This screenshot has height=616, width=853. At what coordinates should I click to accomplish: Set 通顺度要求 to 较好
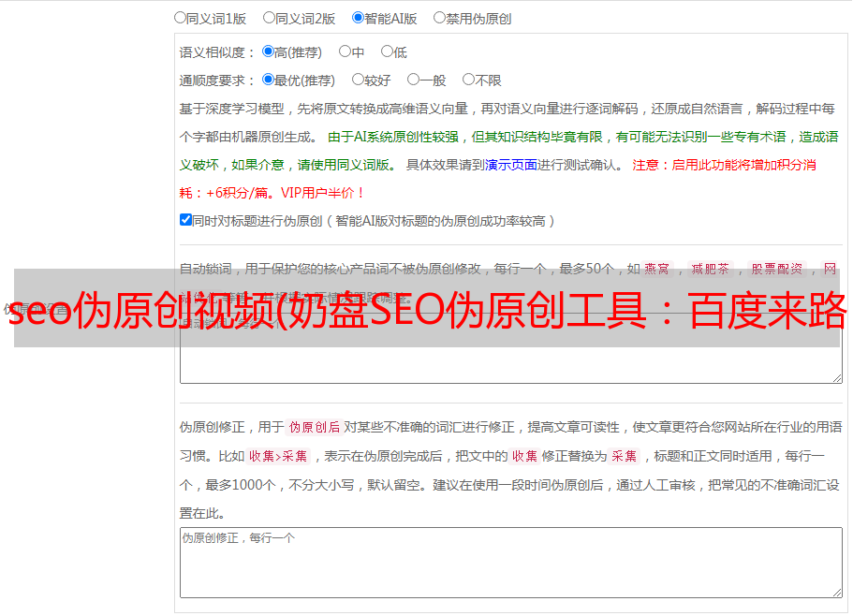click(358, 80)
